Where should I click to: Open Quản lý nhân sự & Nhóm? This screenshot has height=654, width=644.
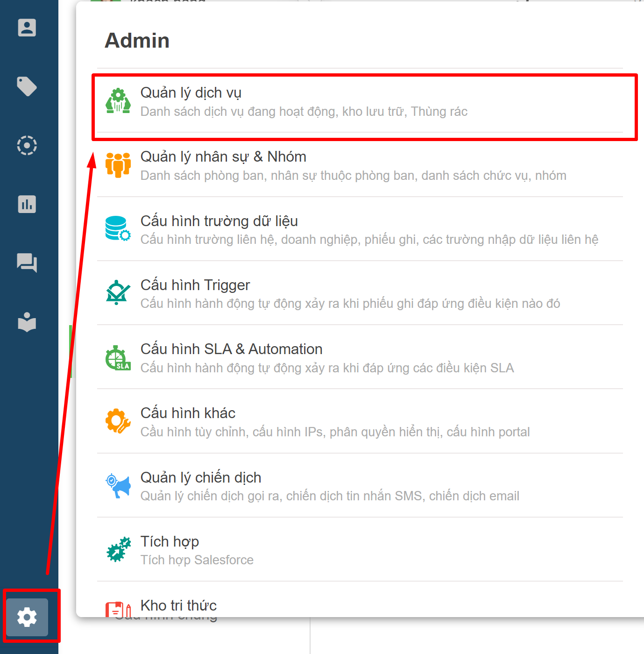point(360,165)
